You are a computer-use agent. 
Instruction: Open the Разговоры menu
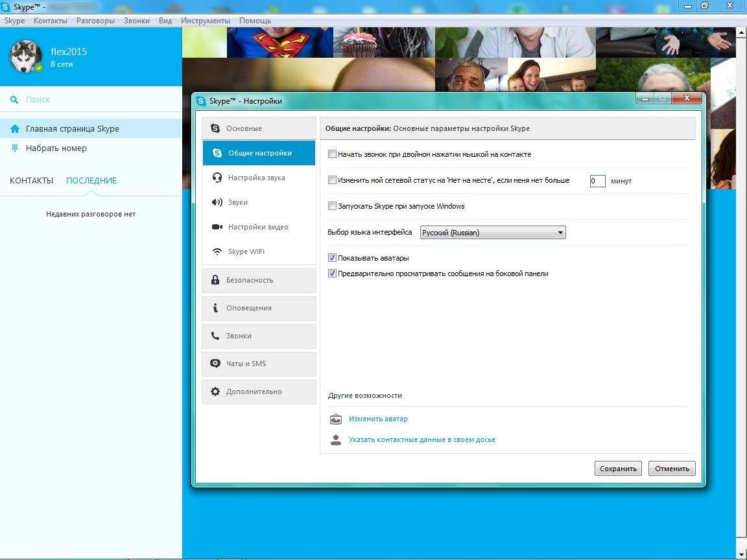point(95,21)
